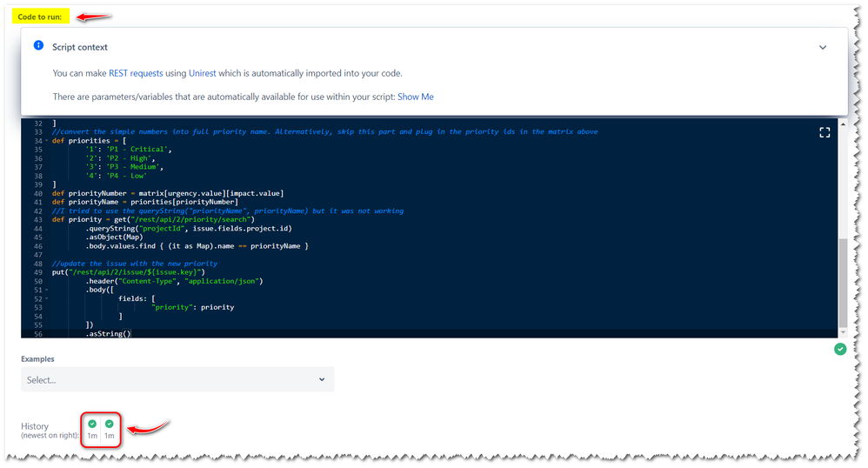Viewport: 868px width, 468px height.
Task: Click the scrollbar up arrow
Action: click(x=843, y=124)
